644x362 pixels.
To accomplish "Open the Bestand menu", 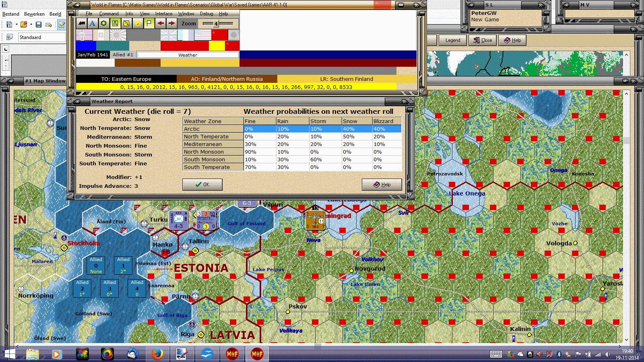I will (x=11, y=14).
